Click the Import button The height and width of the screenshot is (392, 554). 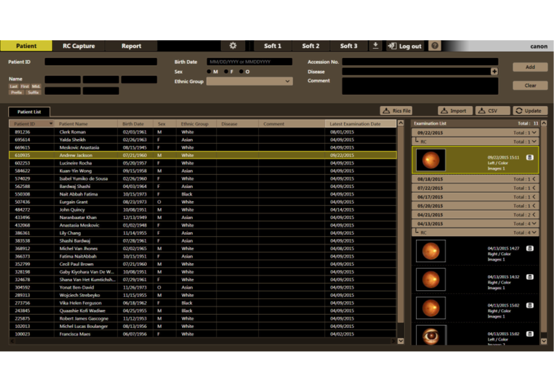pyautogui.click(x=455, y=111)
